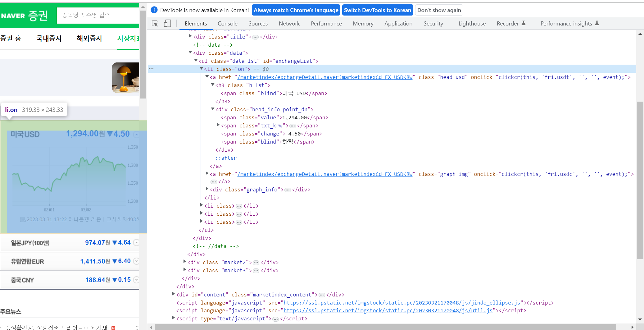Collapse the 미국USD exchange rate panel

click(136, 135)
